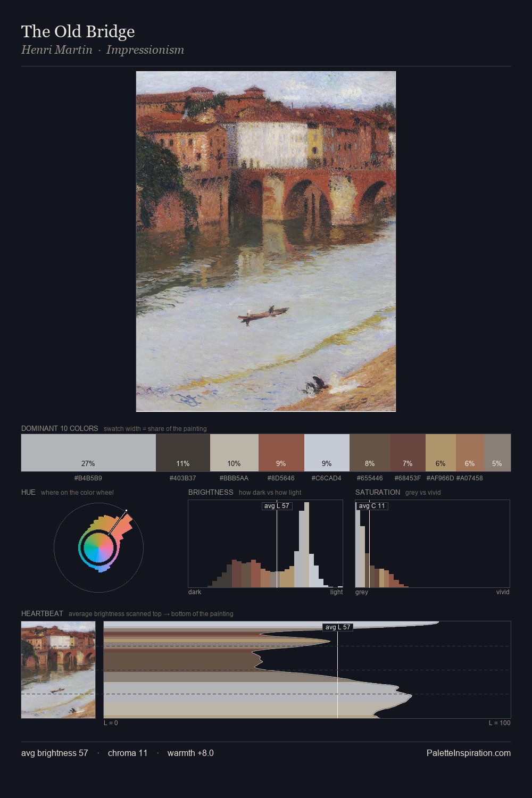The image size is (532, 798).
Task: Pick the dark 11% swatch #403B37
Action: (x=183, y=453)
